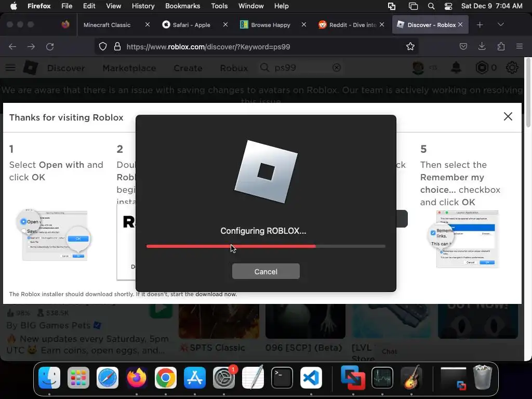Open the History menu
The image size is (532, 399).
(x=143, y=6)
